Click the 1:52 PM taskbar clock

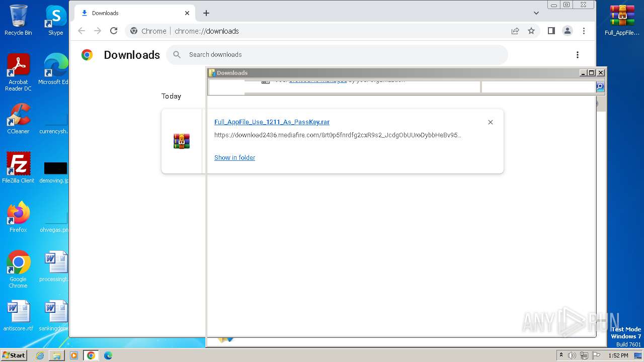[618, 355]
